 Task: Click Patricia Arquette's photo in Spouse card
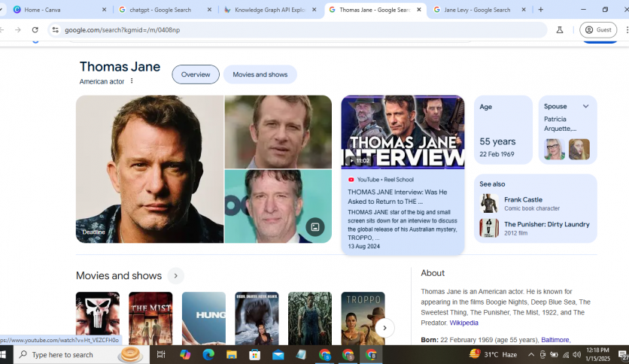click(555, 149)
